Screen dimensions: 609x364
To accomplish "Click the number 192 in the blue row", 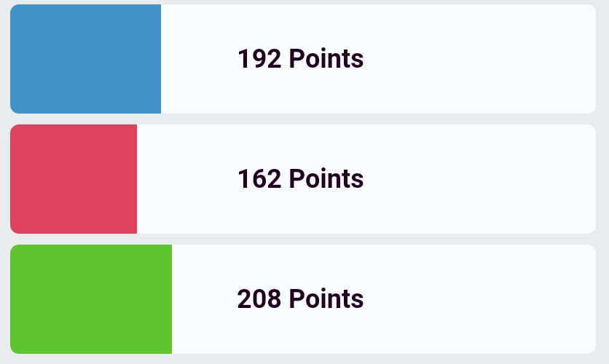I will (x=259, y=59).
